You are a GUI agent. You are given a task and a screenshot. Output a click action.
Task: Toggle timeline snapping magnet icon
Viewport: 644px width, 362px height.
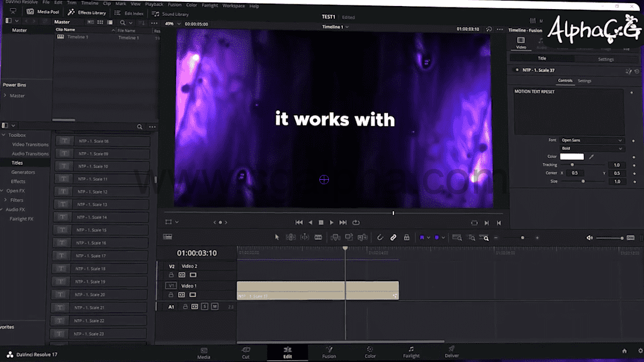click(x=380, y=238)
